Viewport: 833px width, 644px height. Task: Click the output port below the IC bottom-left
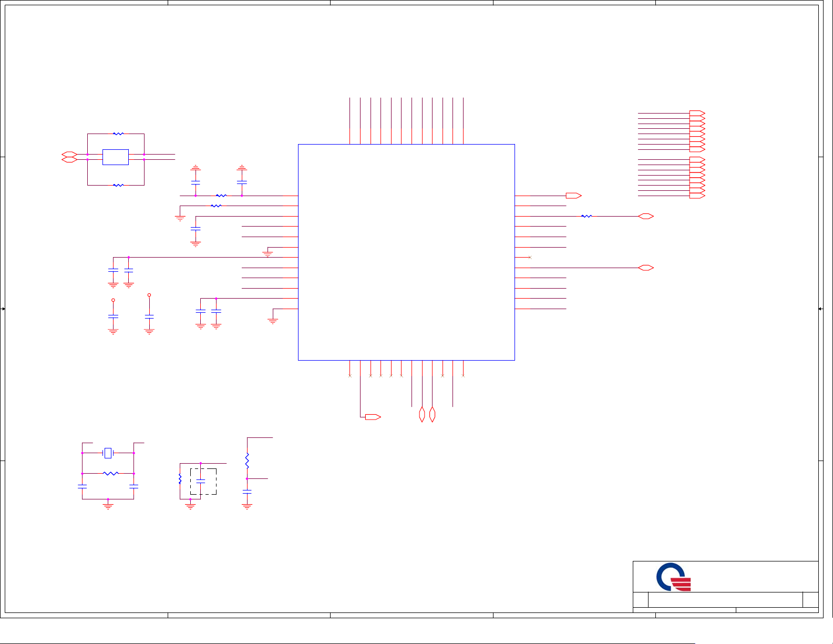click(x=373, y=417)
